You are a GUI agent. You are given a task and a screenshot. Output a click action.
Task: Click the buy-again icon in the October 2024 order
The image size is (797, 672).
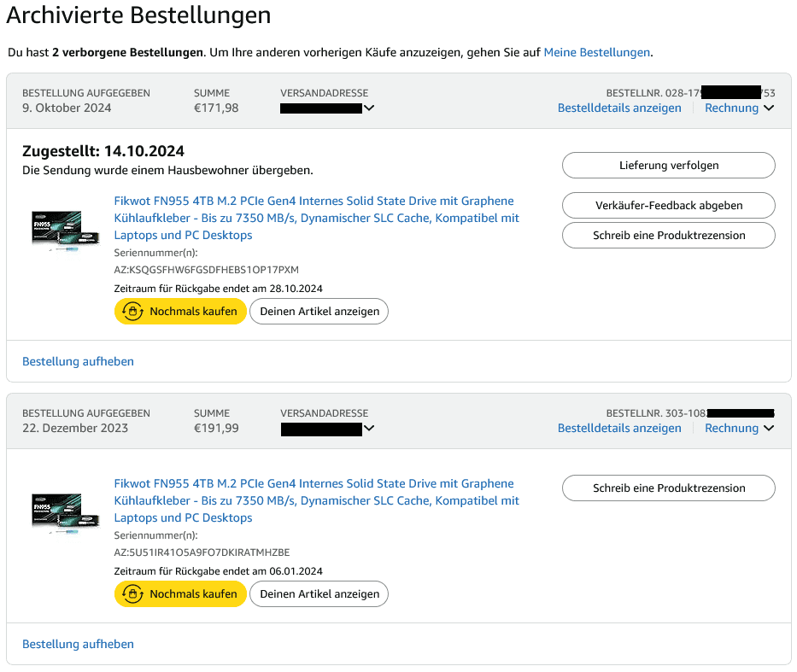[132, 312]
